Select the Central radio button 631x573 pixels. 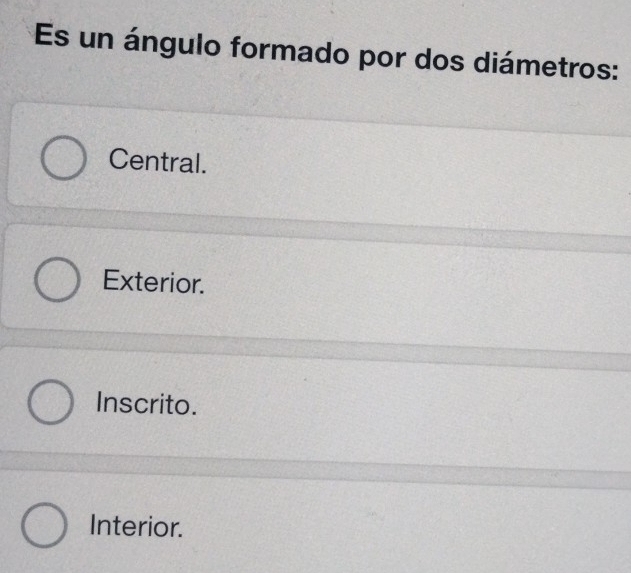pyautogui.click(x=63, y=160)
